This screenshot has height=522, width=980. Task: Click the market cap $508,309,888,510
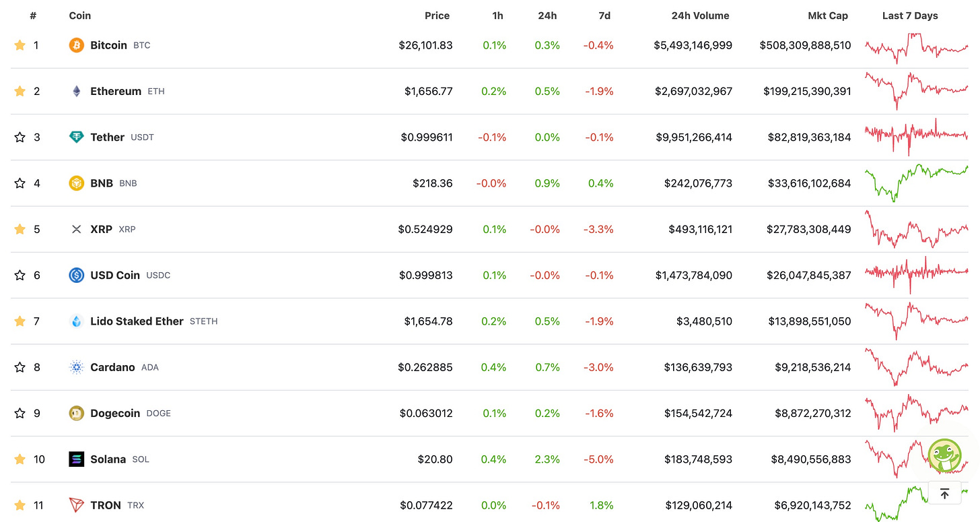(x=805, y=45)
